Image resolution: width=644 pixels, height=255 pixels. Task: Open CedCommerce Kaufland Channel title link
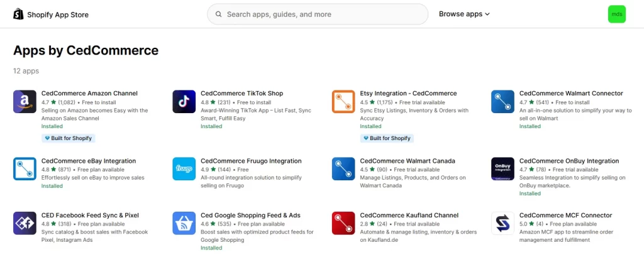coord(409,215)
